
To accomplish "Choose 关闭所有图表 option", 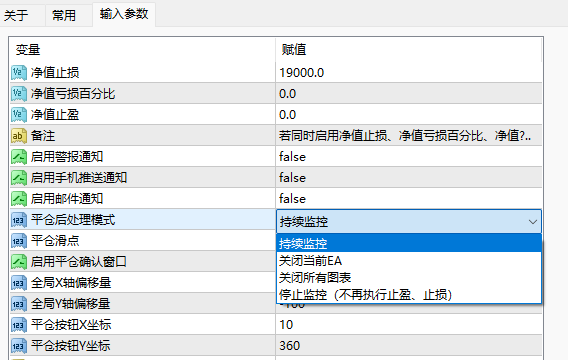I will click(409, 278).
